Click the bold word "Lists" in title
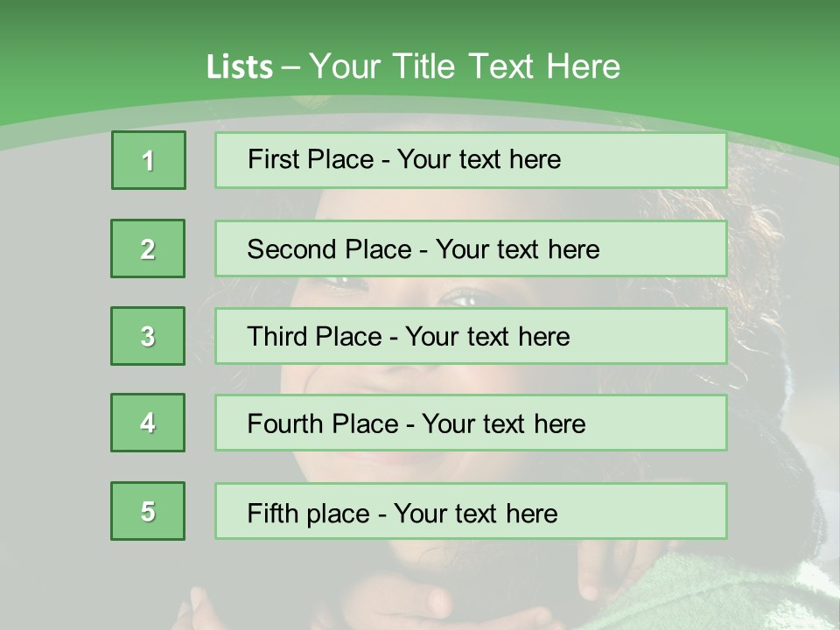 [x=240, y=67]
